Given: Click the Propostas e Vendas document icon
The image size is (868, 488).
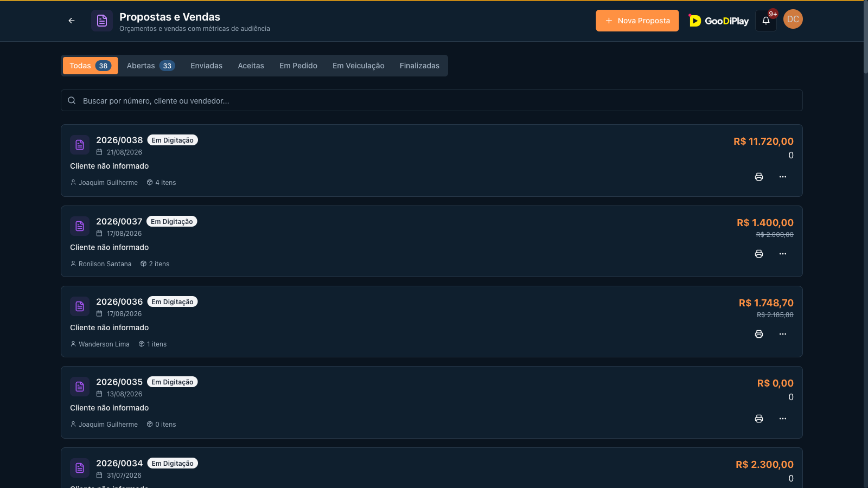Looking at the screenshot, I should tap(102, 21).
